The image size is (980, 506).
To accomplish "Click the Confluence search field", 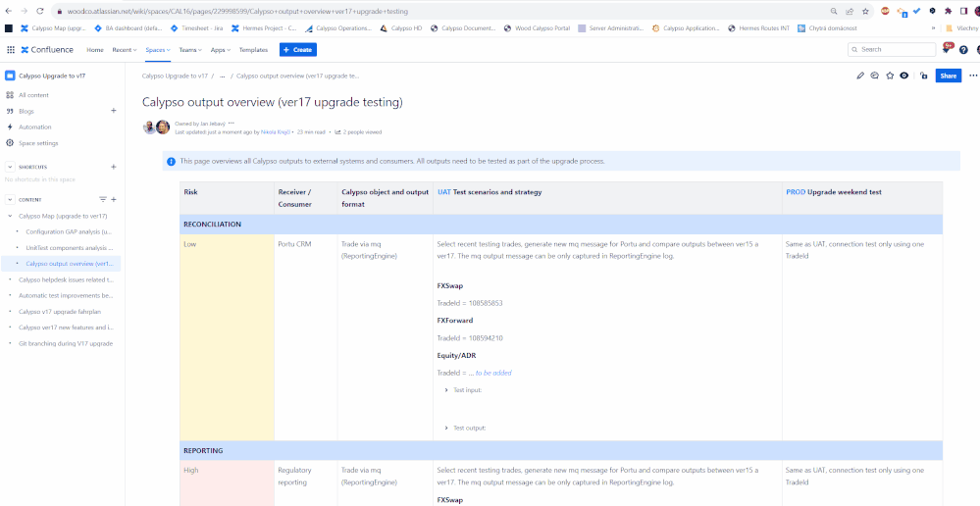I will coord(892,49).
